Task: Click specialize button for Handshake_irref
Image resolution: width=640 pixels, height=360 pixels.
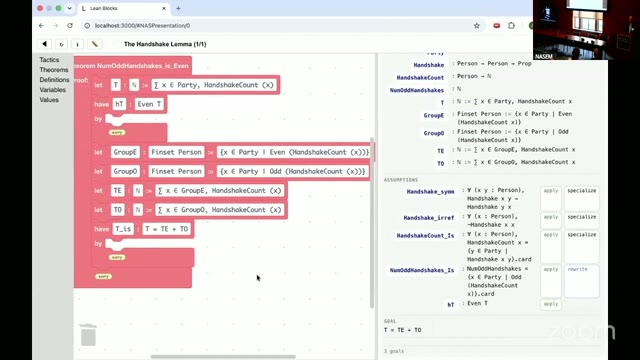Action: (582, 220)
